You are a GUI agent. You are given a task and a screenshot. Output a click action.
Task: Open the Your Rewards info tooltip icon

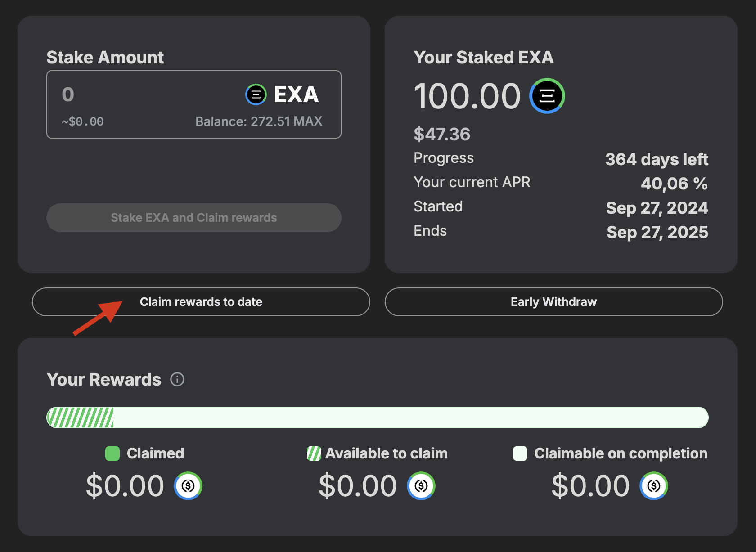(177, 379)
